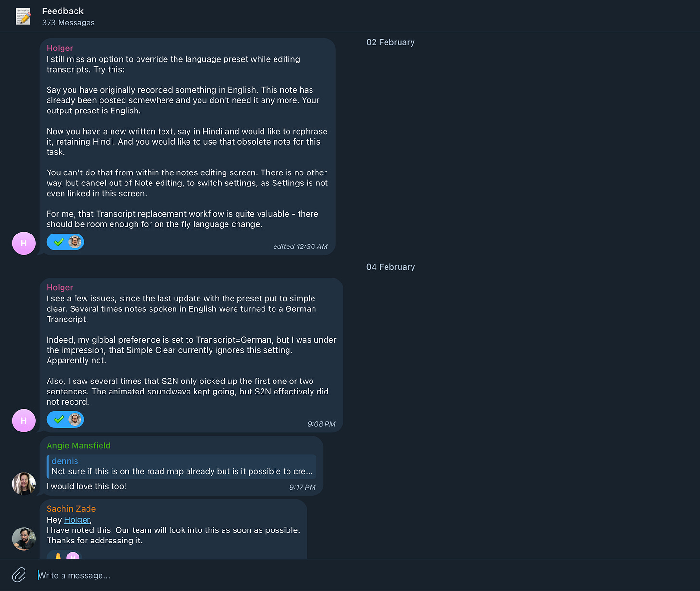Toggle checkmark reaction on the edited 12:36 AM message
Image resolution: width=700 pixels, height=591 pixels.
pos(65,242)
